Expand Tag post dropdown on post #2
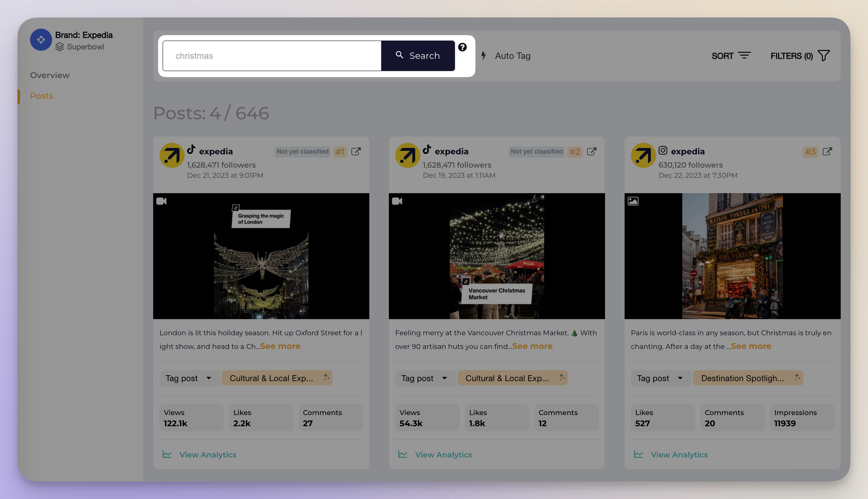868x499 pixels. point(424,378)
